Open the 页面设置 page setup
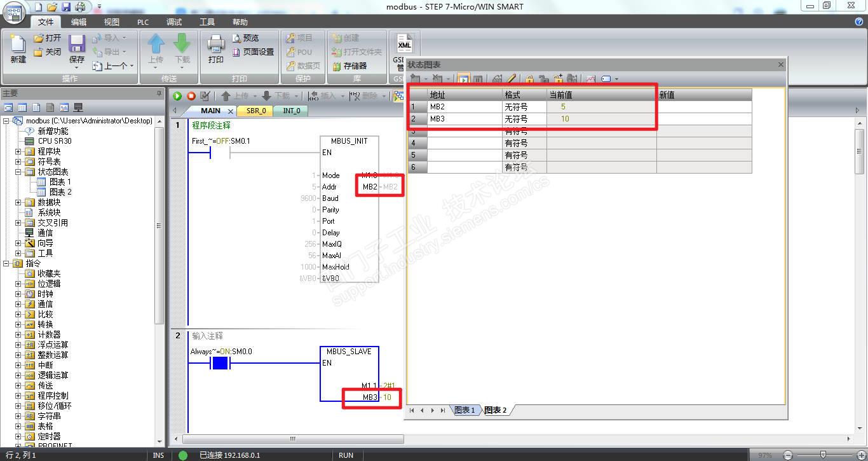 [x=253, y=52]
